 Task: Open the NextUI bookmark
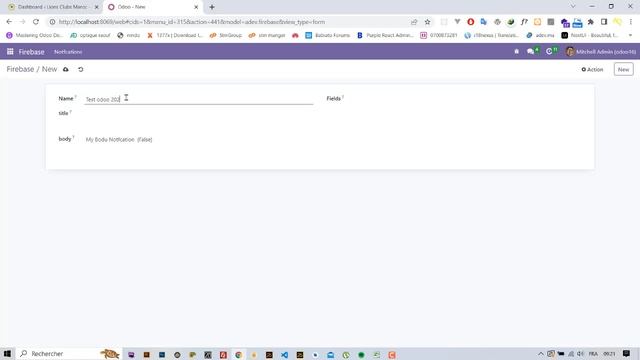click(590, 36)
